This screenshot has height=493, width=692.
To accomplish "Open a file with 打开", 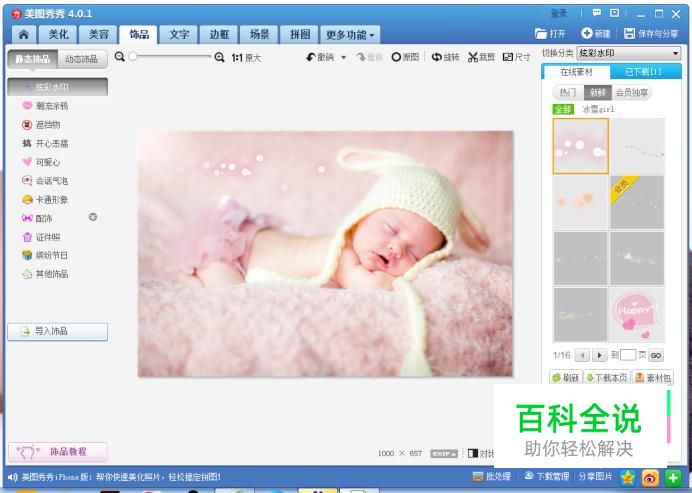I will pos(550,34).
